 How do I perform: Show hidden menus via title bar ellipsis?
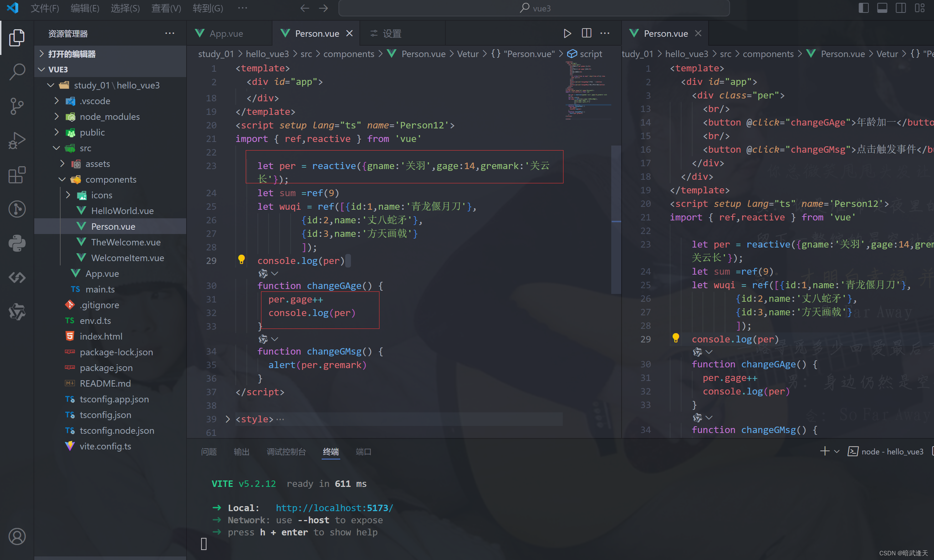pyautogui.click(x=243, y=8)
